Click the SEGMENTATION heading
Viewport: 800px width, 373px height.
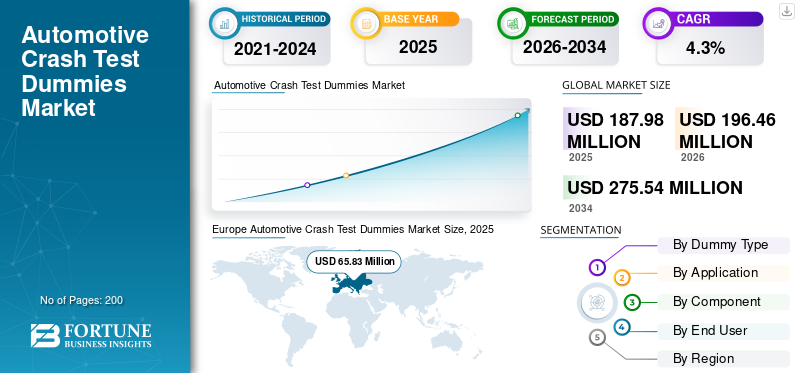[581, 230]
